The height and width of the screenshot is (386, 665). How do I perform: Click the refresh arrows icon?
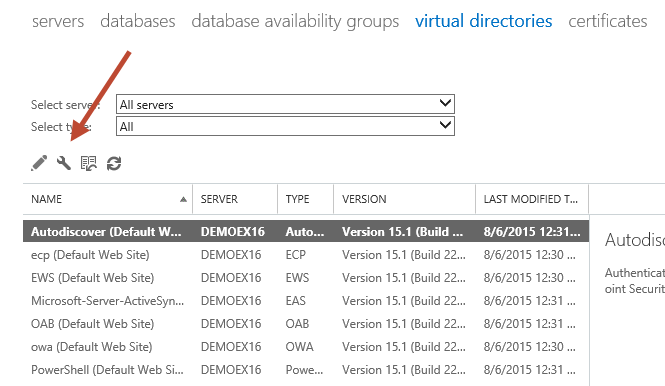114,163
